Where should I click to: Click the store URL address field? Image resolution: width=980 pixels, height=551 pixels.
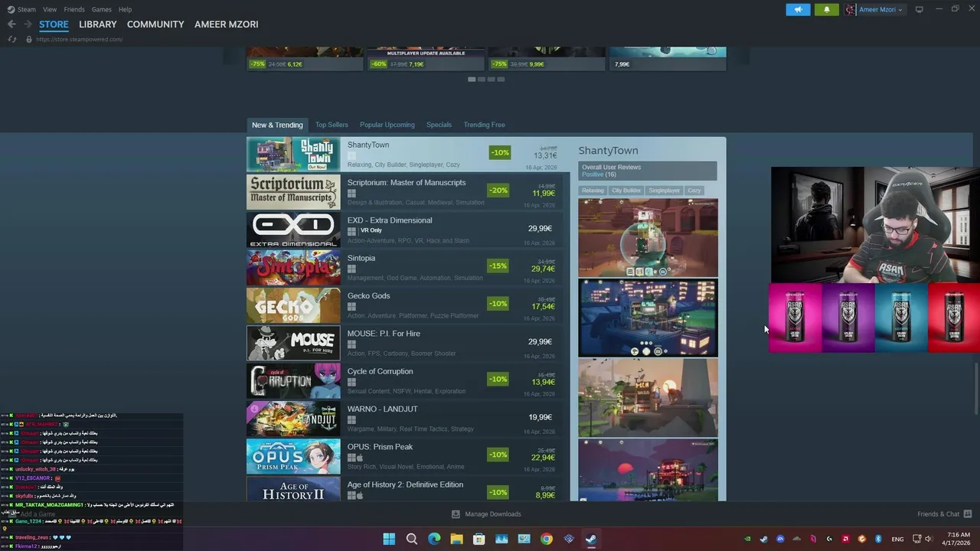coord(80,39)
